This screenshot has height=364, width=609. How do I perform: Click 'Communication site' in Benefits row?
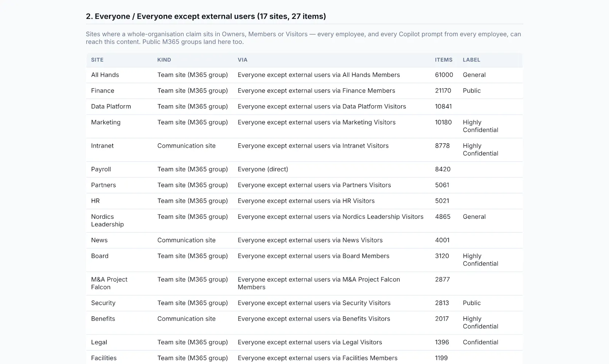coord(187,319)
